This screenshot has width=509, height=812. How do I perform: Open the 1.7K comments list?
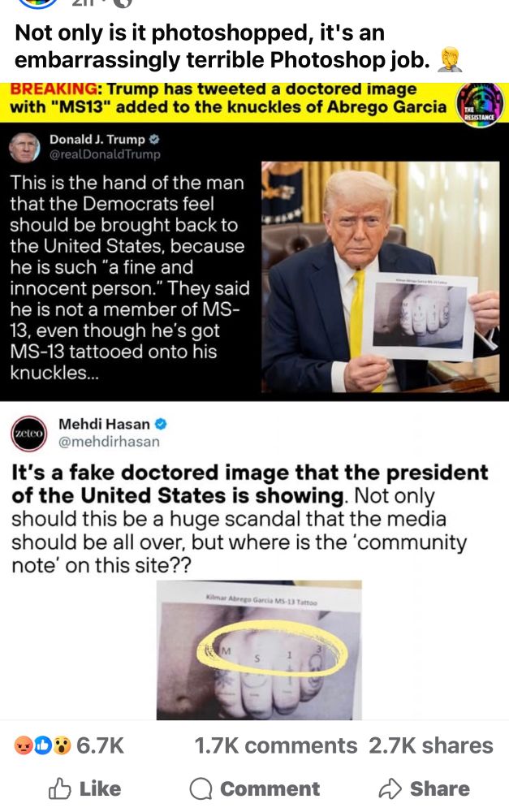275,745
